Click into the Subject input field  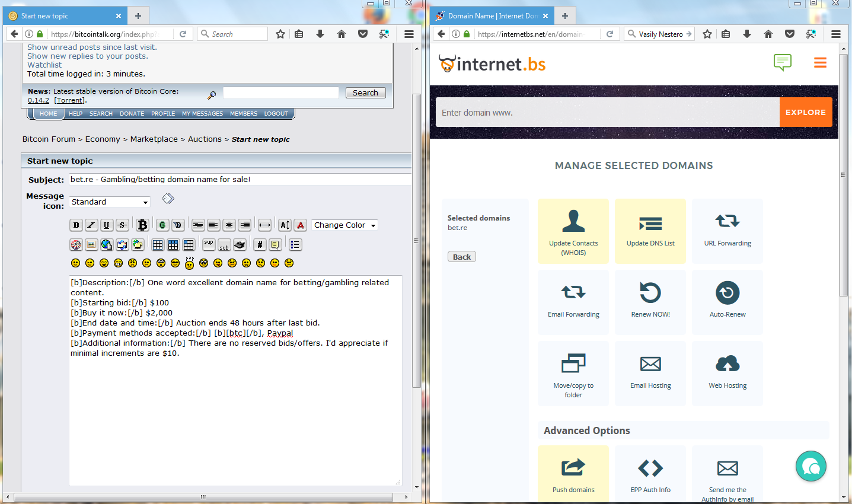240,179
